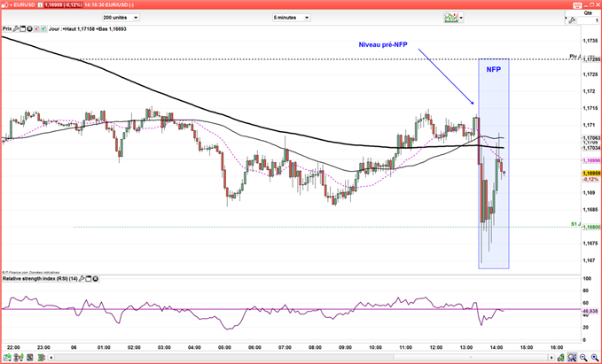The image size is (602, 364).
Task: Expand the arrow beside the indicators icon
Action: click(461, 18)
